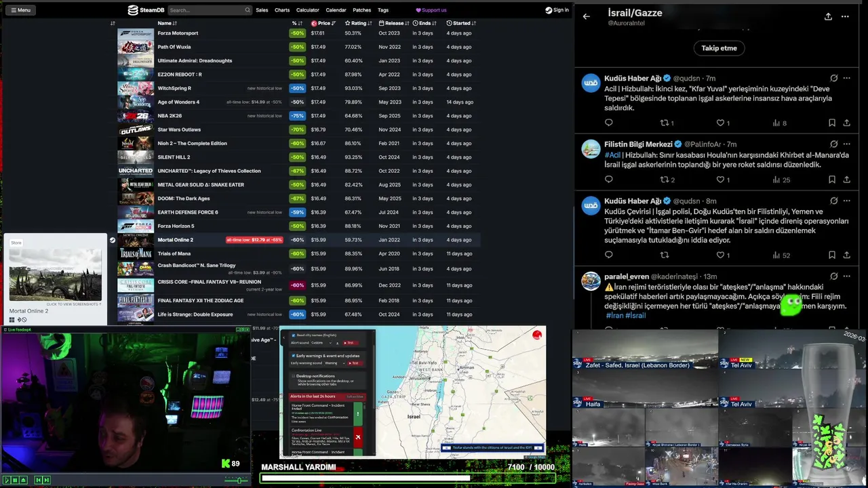Open more options on Filistin Bilgi Merkezi tweet
Viewport: 868px width, 488px height.
click(846, 144)
